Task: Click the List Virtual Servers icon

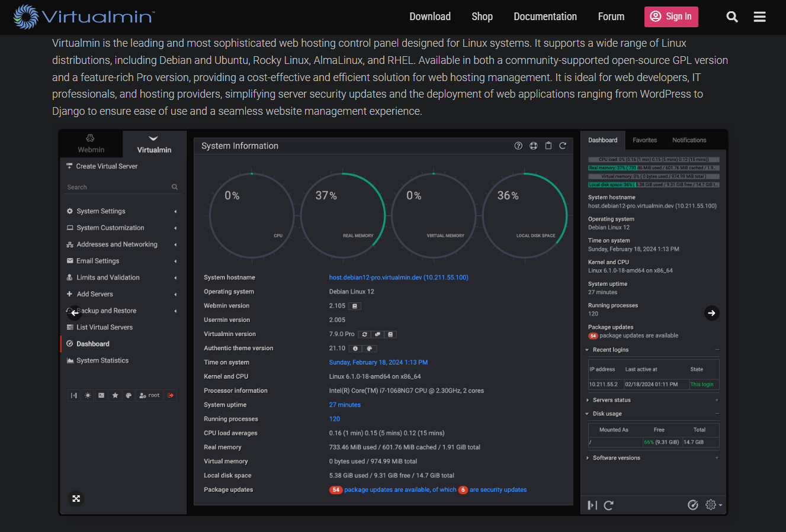Action: tap(70, 327)
